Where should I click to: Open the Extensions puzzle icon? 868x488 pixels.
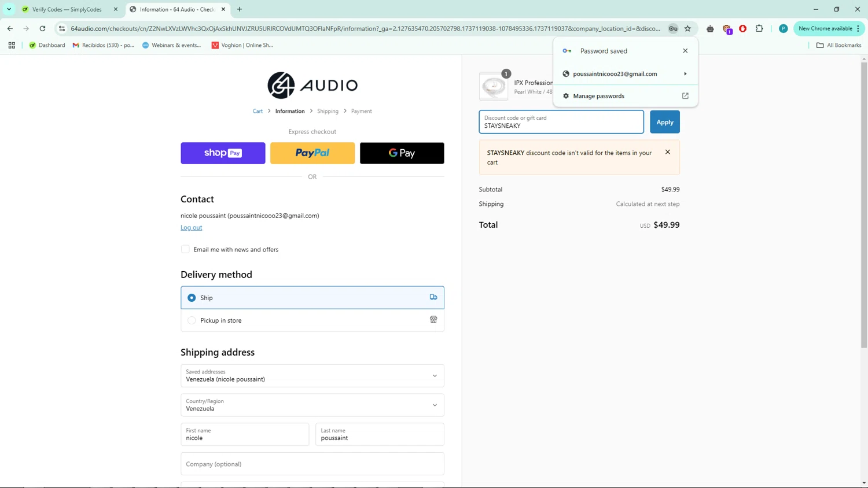(759, 28)
